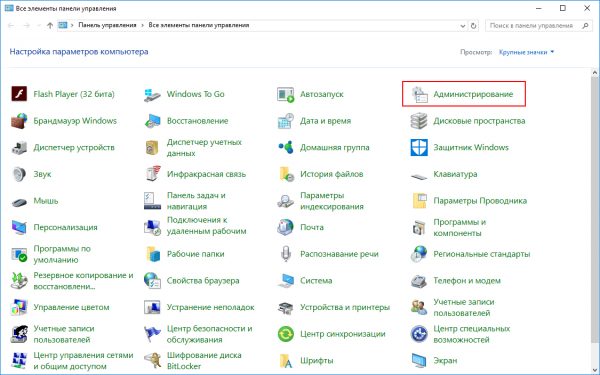Open the Flash Player (32 бита) icon
Image resolution: width=600 pixels, height=375 pixels.
click(19, 94)
